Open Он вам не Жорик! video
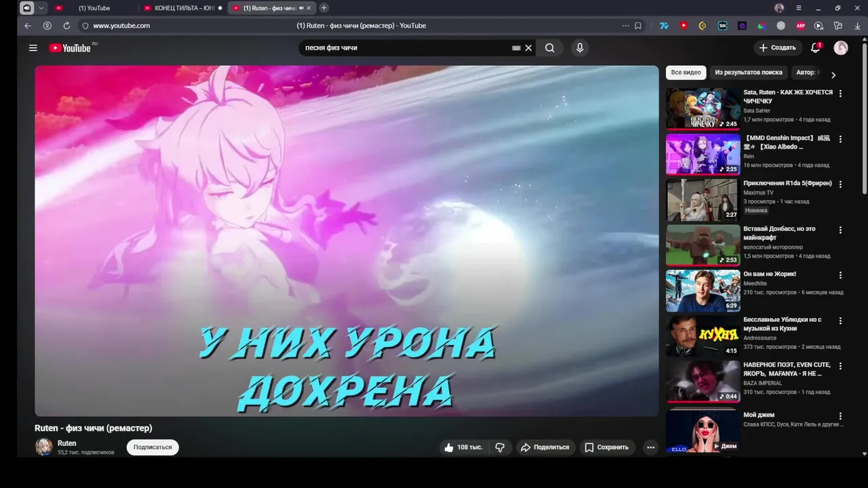Viewport: 868px width, 488px height. click(x=703, y=290)
